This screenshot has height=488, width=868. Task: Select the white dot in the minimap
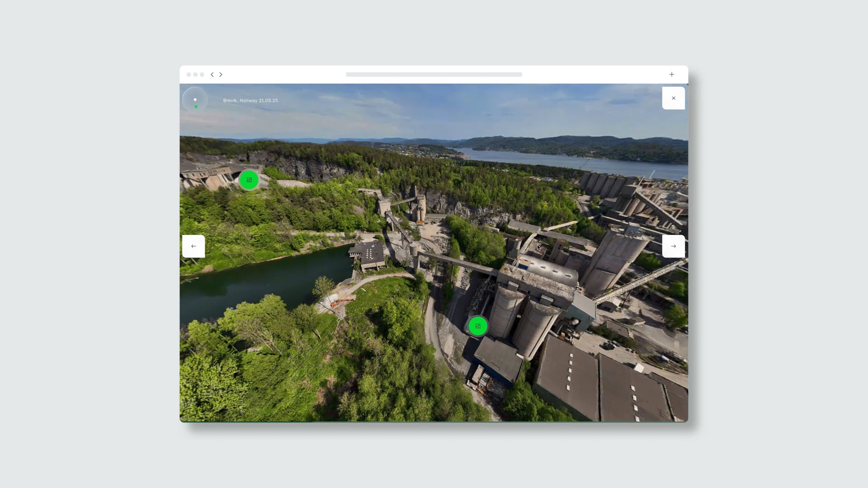coord(195,99)
